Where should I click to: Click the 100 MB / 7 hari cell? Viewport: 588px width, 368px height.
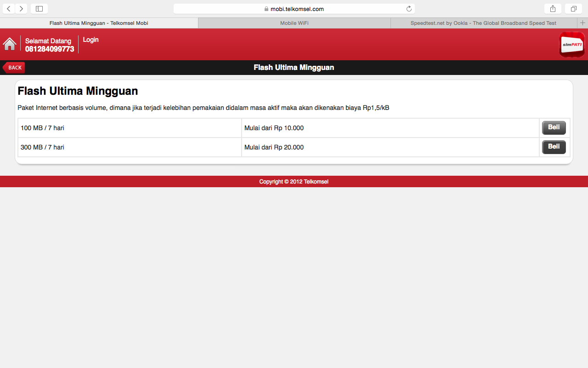pos(130,128)
